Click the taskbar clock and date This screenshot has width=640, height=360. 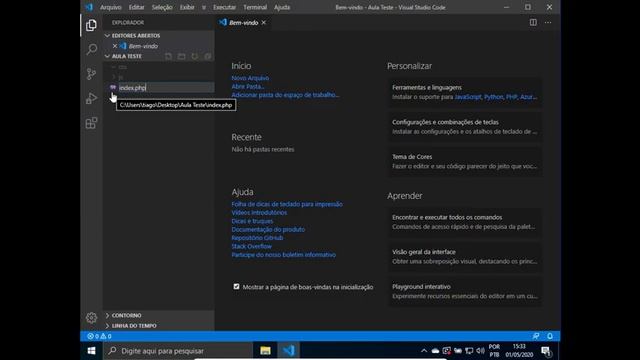tap(519, 351)
